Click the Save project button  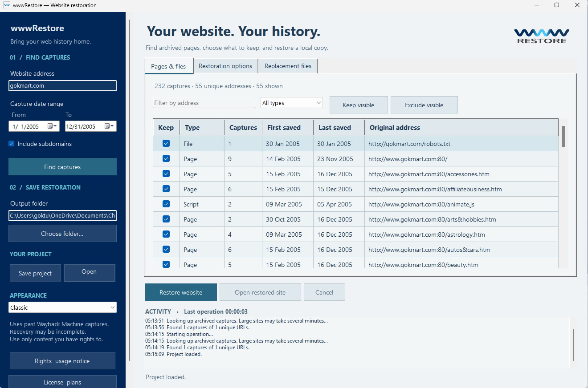click(x=35, y=273)
